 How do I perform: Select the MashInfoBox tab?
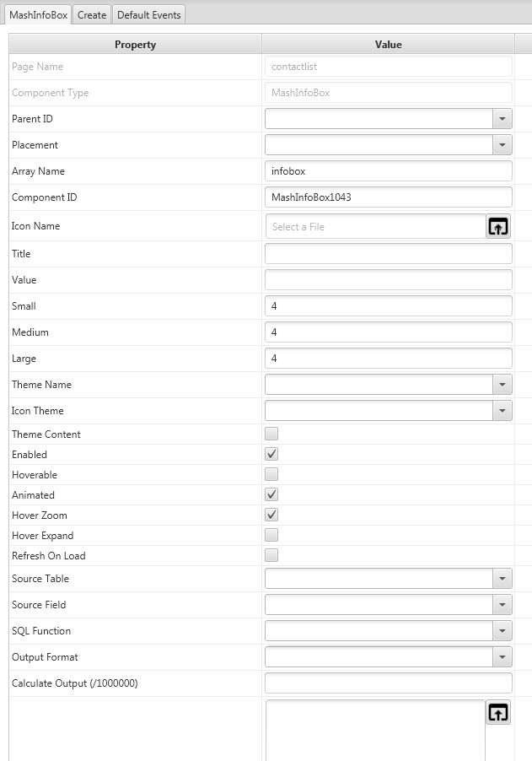pos(38,15)
